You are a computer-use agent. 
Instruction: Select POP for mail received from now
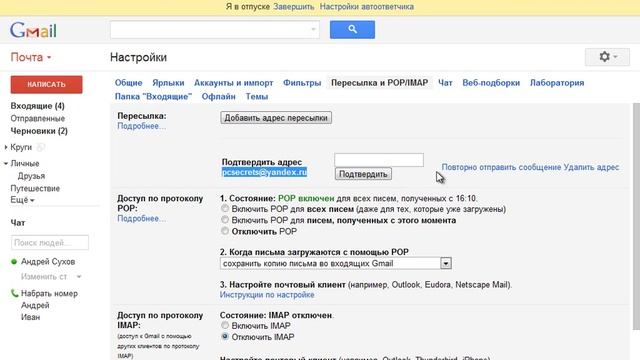coord(225,220)
